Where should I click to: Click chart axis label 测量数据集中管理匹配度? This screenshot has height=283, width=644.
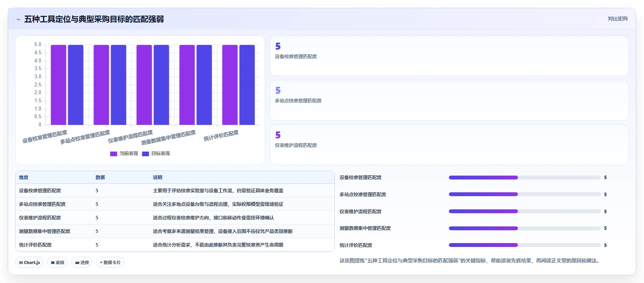pyautogui.click(x=168, y=138)
